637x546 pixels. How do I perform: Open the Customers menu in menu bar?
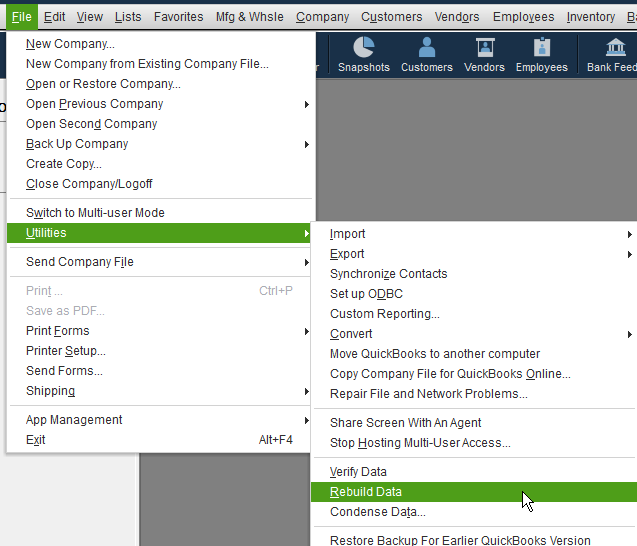pos(392,17)
